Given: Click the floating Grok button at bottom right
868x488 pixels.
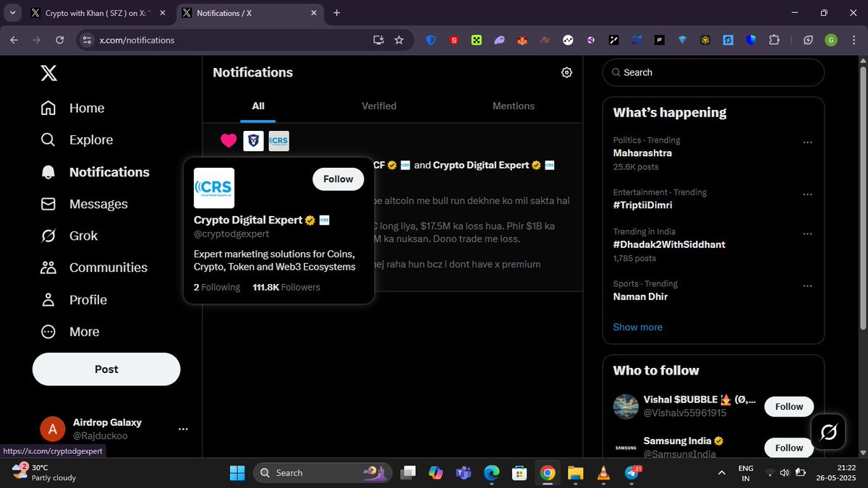Looking at the screenshot, I should pyautogui.click(x=829, y=432).
